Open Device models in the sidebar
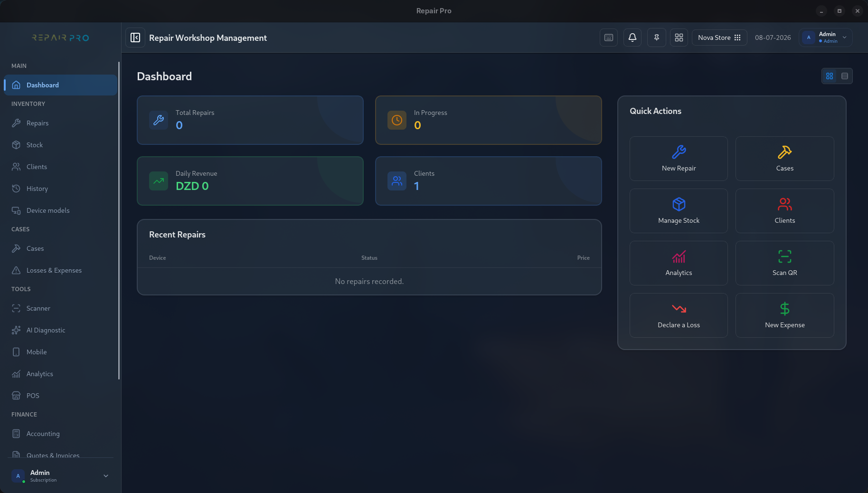Viewport: 868px width, 493px height. tap(60, 210)
